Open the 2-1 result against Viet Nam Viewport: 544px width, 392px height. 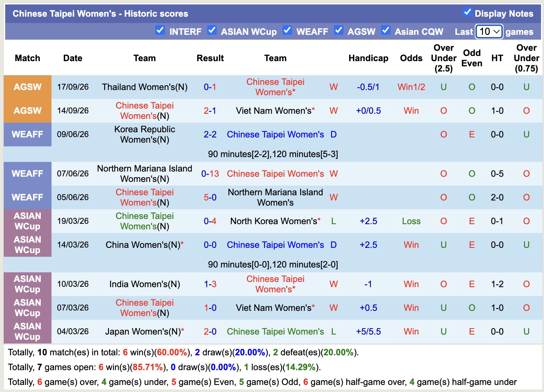coord(210,111)
